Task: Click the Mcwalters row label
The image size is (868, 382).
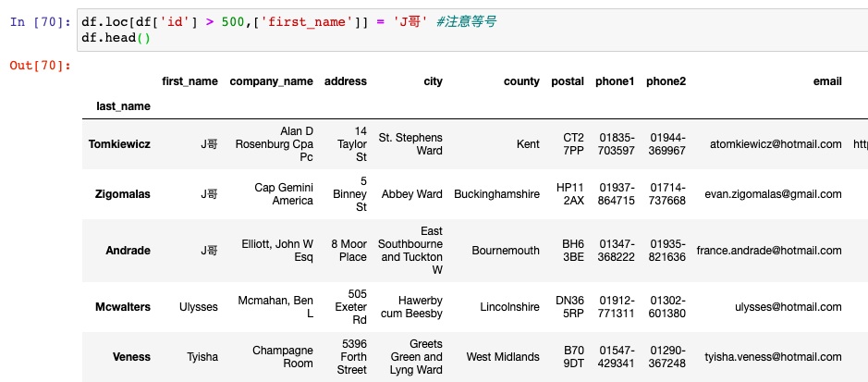Action: pos(120,307)
